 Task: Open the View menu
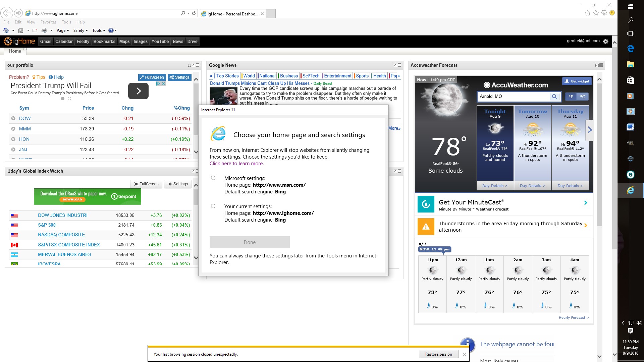click(x=31, y=22)
